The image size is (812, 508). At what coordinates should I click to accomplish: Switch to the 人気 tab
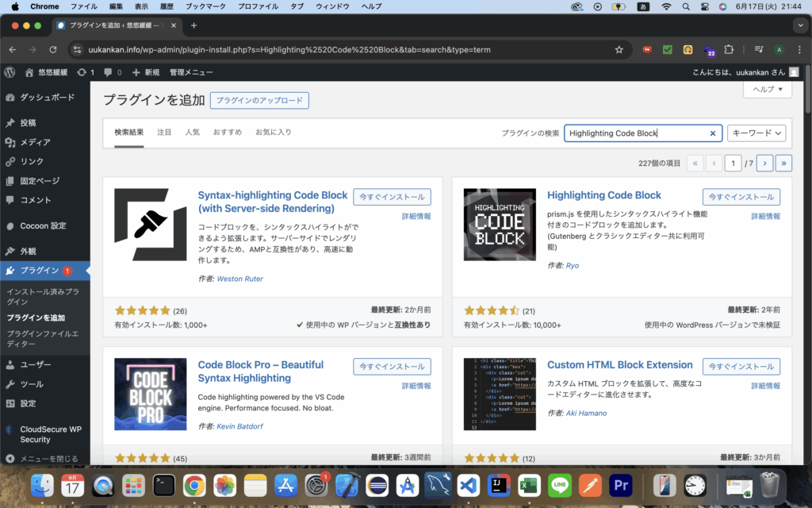tap(192, 132)
